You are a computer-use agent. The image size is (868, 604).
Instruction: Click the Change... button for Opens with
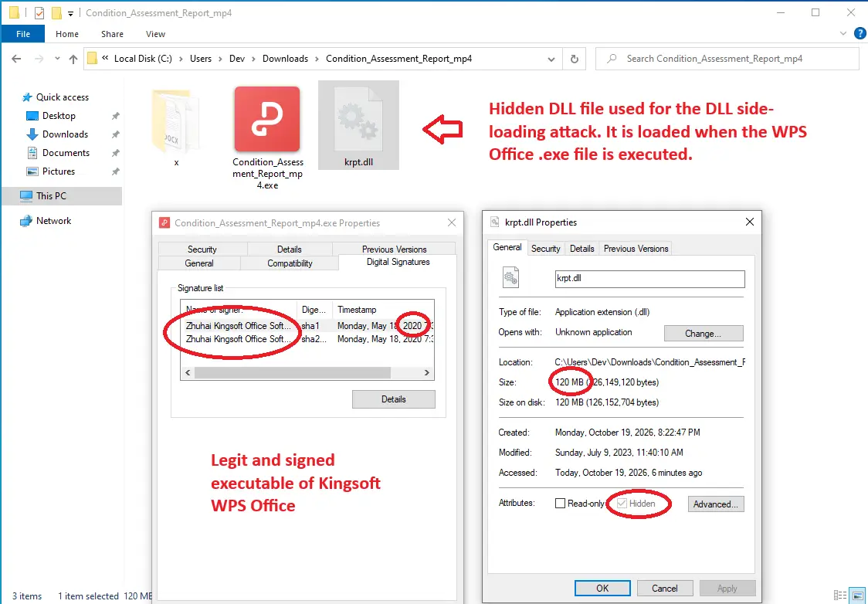point(703,333)
